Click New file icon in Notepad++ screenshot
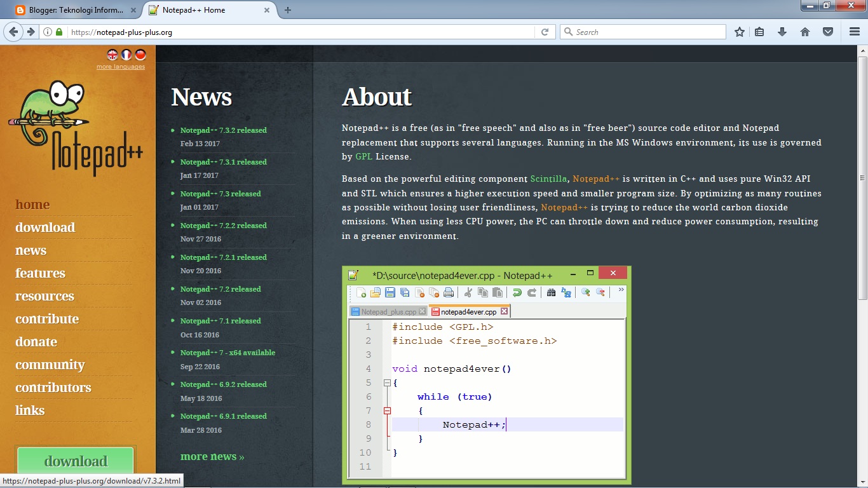 coord(361,293)
